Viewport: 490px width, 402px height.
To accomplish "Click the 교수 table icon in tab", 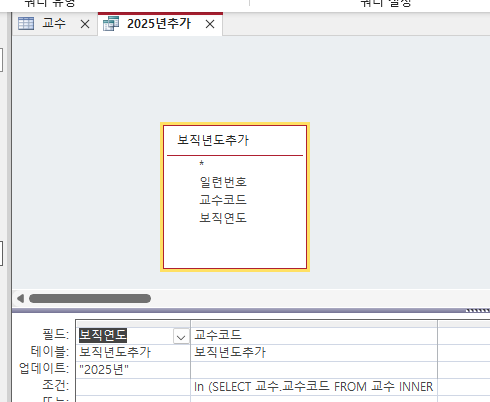I will 26,24.
